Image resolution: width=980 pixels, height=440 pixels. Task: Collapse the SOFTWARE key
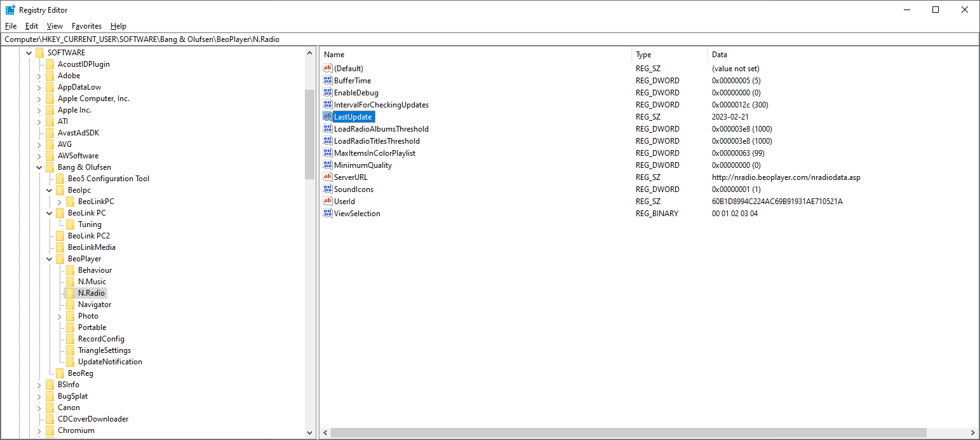click(x=29, y=53)
